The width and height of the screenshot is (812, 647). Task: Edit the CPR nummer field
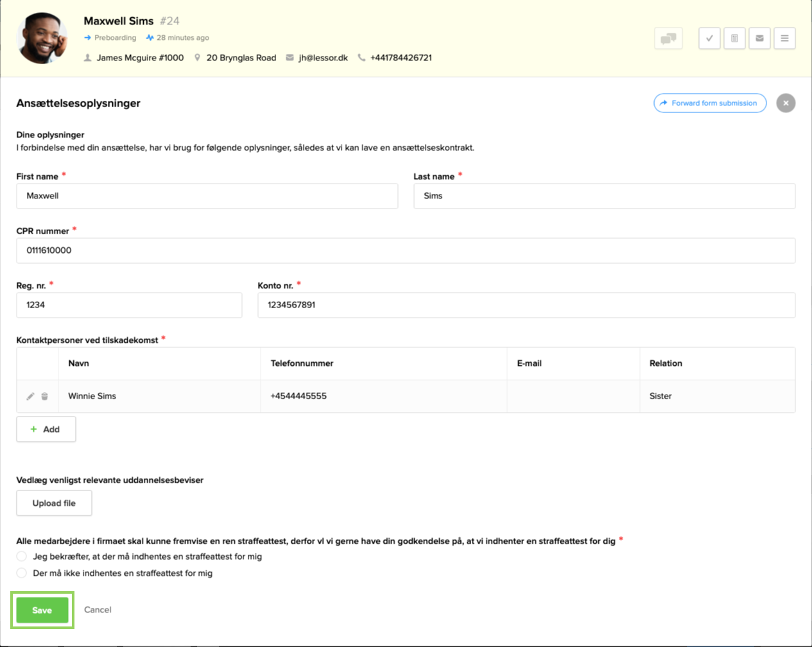[406, 250]
